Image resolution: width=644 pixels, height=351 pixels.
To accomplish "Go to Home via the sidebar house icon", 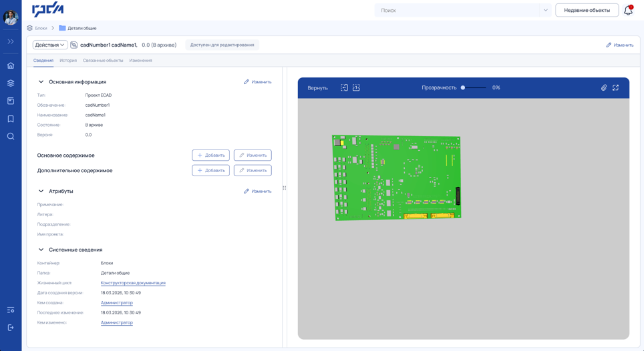I will click(11, 65).
